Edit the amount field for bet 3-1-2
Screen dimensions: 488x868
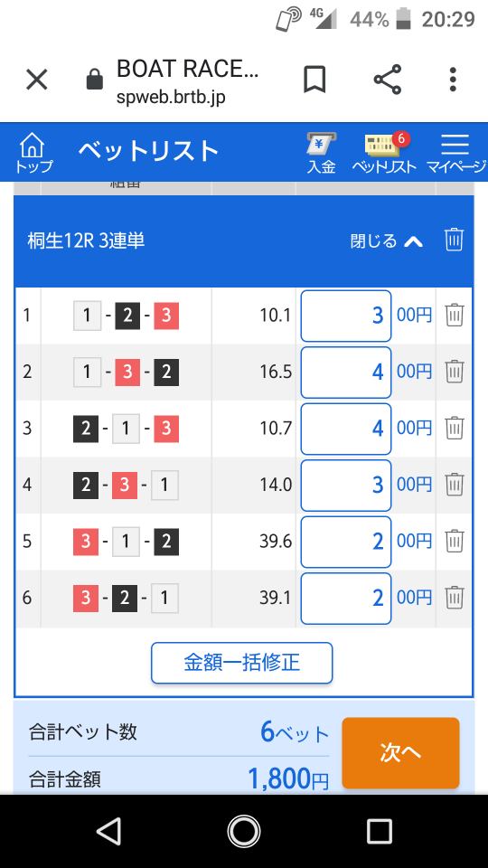(346, 542)
